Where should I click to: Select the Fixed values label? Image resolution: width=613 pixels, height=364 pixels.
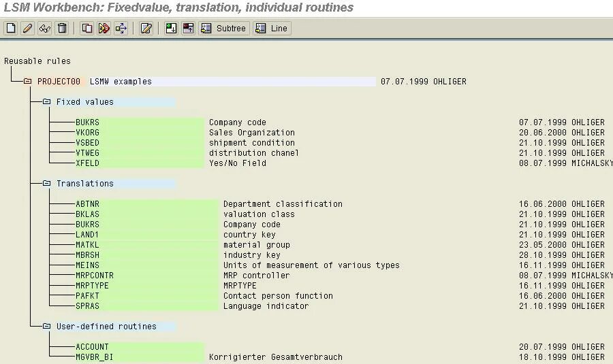tap(85, 102)
